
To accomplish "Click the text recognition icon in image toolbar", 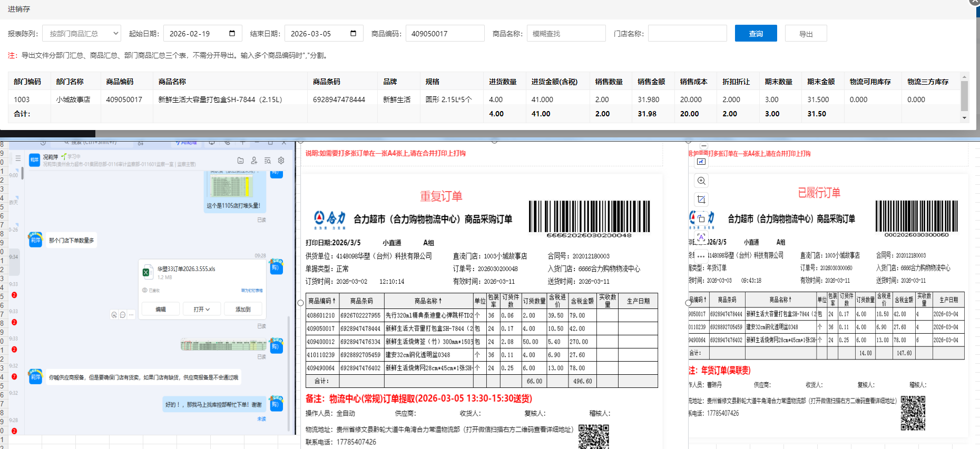I will pyautogui.click(x=701, y=237).
